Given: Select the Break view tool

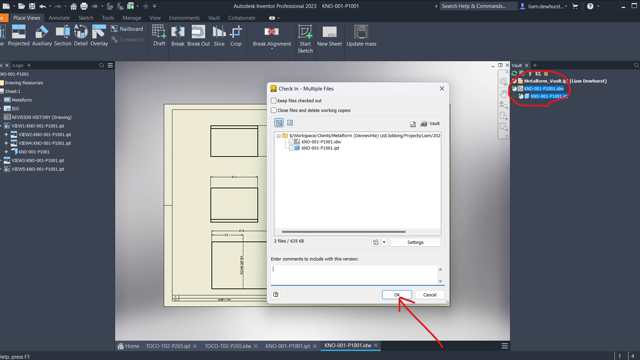Looking at the screenshot, I should click(x=178, y=35).
